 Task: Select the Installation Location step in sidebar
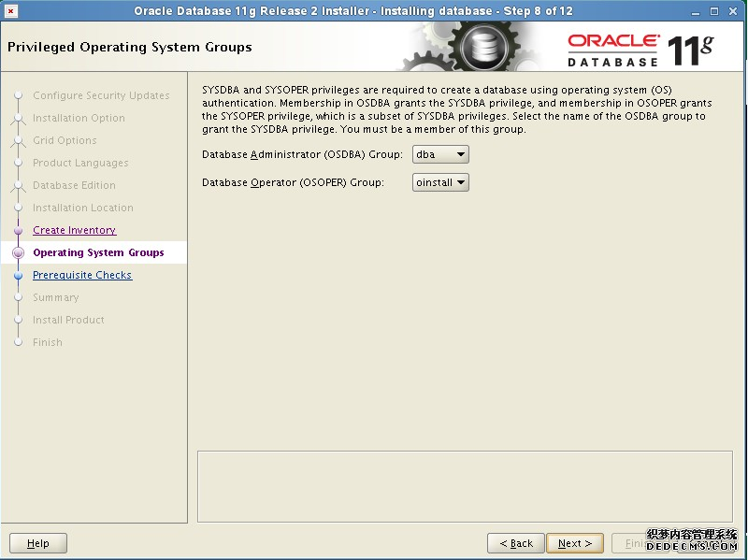click(82, 208)
